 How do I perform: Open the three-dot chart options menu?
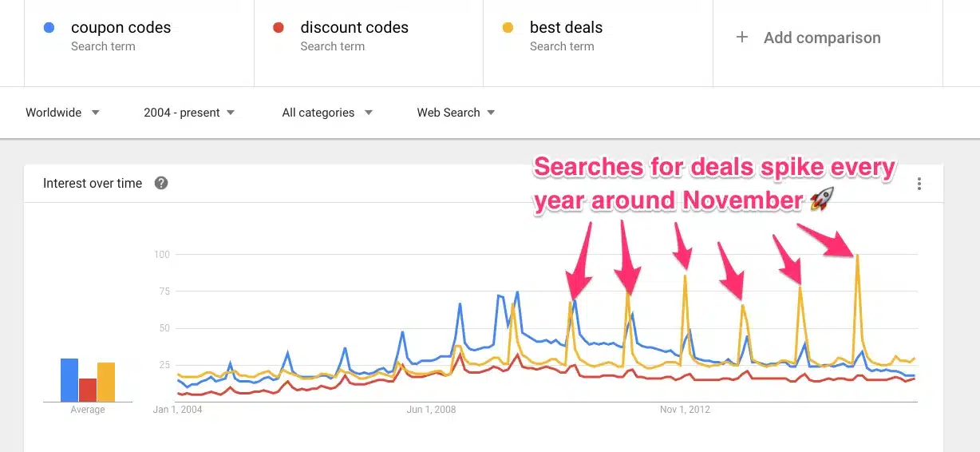[919, 184]
